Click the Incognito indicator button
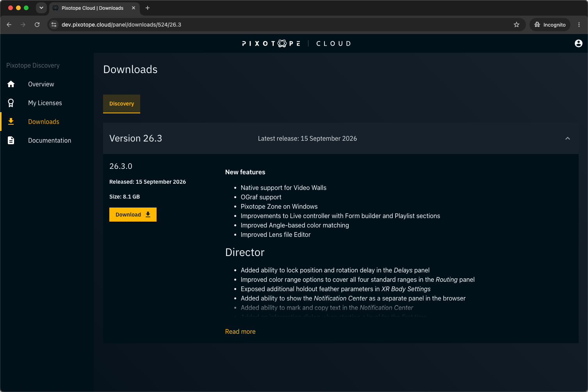Screen dimensions: 588x392 550,25
